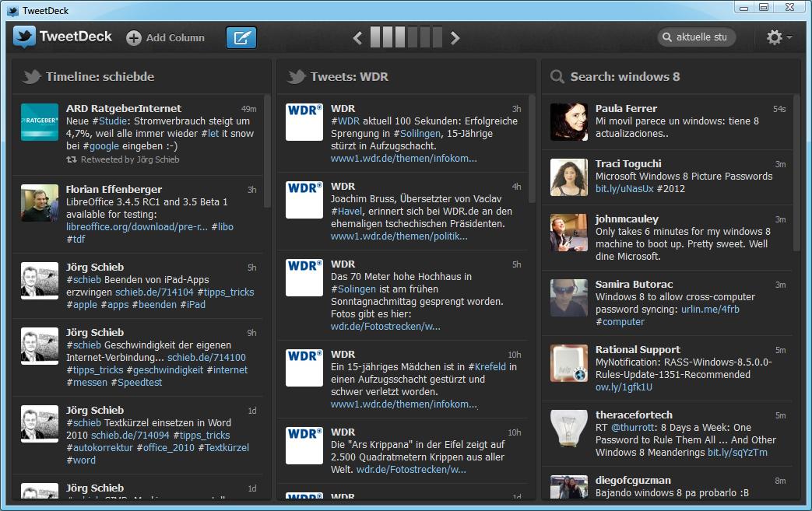Viewport: 812px width, 511px height.
Task: Jump to the last column in the column navigator
Action: [x=438, y=37]
